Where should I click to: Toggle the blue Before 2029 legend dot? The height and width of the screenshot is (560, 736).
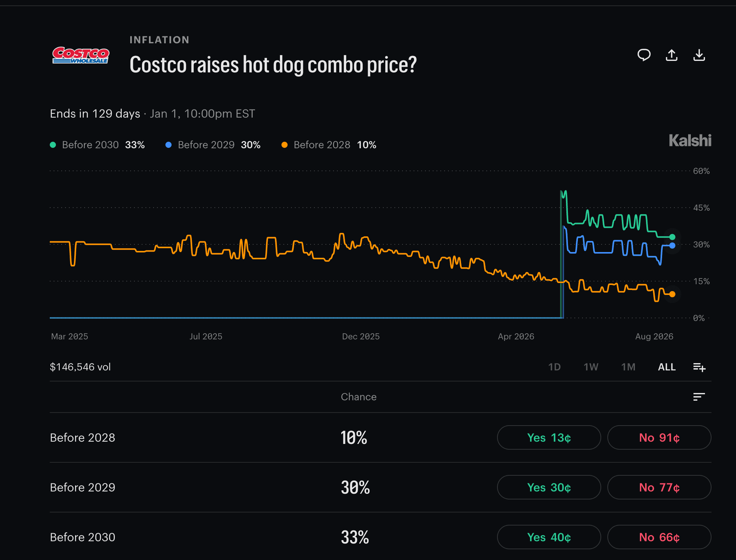168,145
